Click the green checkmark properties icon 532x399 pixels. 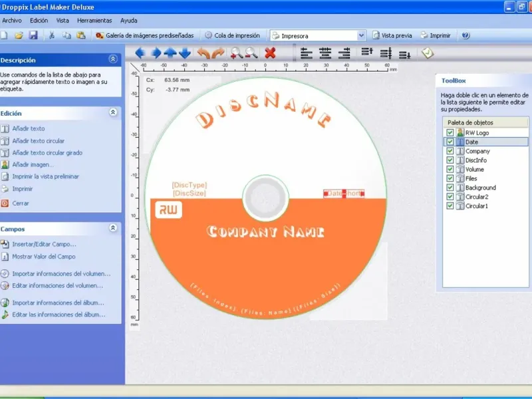point(428,53)
